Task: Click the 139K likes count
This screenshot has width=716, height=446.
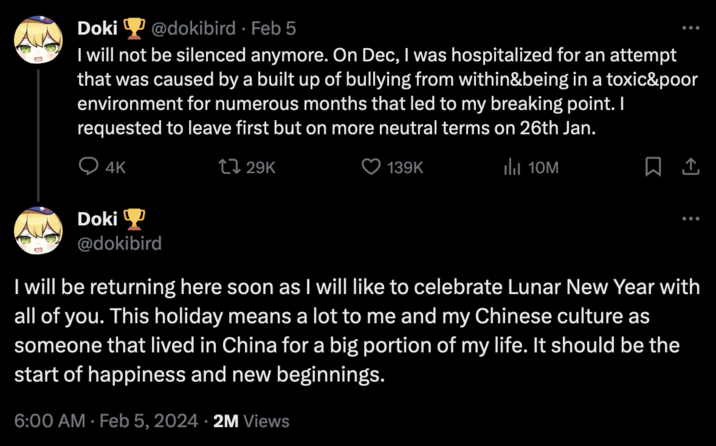Action: point(406,168)
